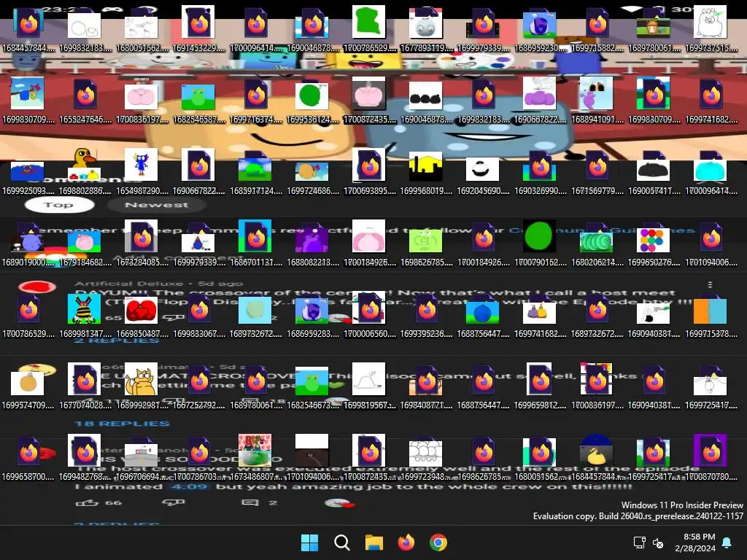Select the green caterpillar image 1680206214...

[596, 242]
